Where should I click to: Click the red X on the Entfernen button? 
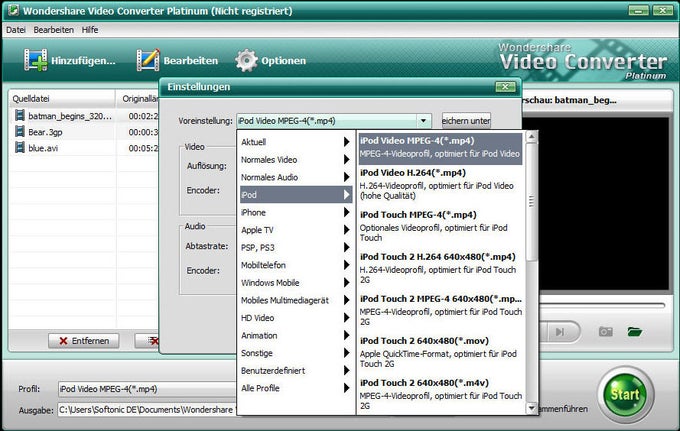tap(63, 341)
